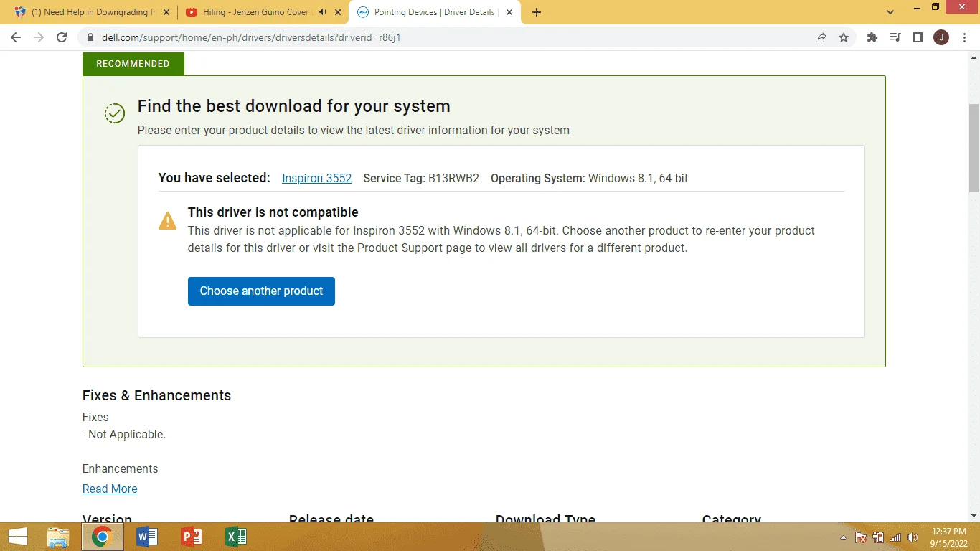View site info via the lock icon
The width and height of the screenshot is (980, 551).
click(90, 37)
